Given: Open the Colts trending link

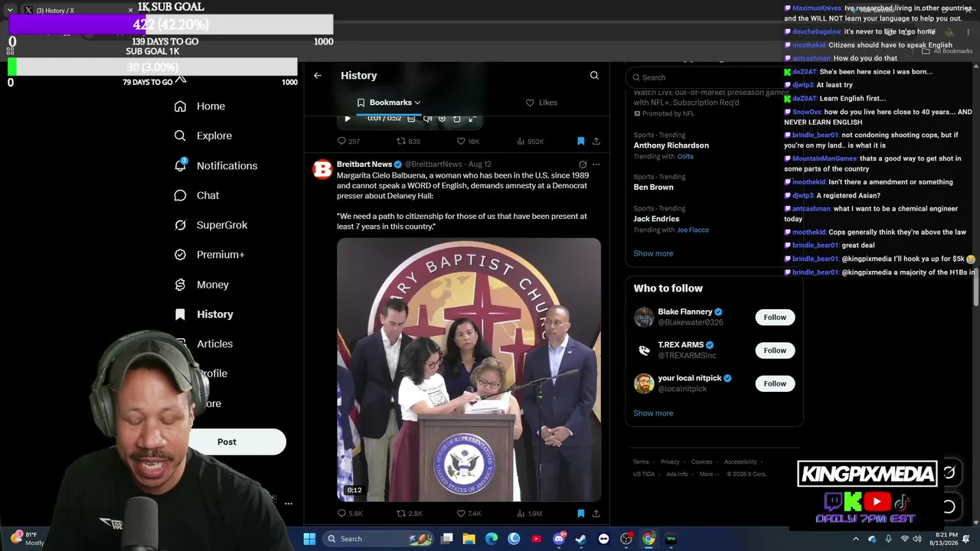Looking at the screenshot, I should (685, 157).
